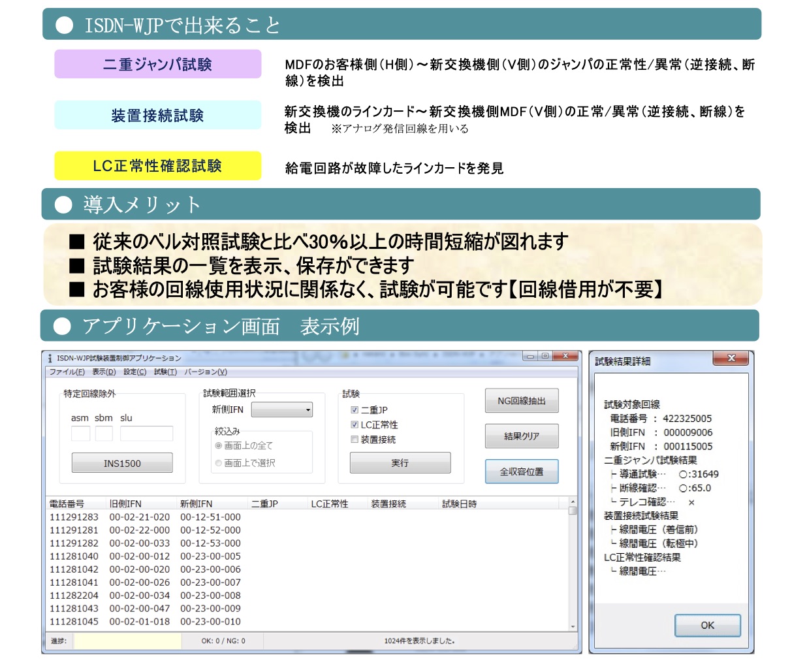This screenshot has height=672, width=807.
Task: Close the 試験結果詳細 dialog
Action: click(731, 358)
